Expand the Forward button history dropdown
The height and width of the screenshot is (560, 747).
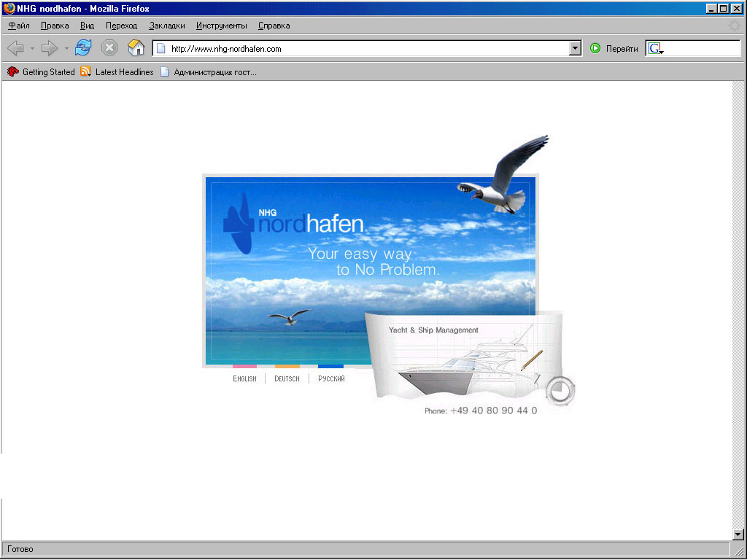(66, 48)
